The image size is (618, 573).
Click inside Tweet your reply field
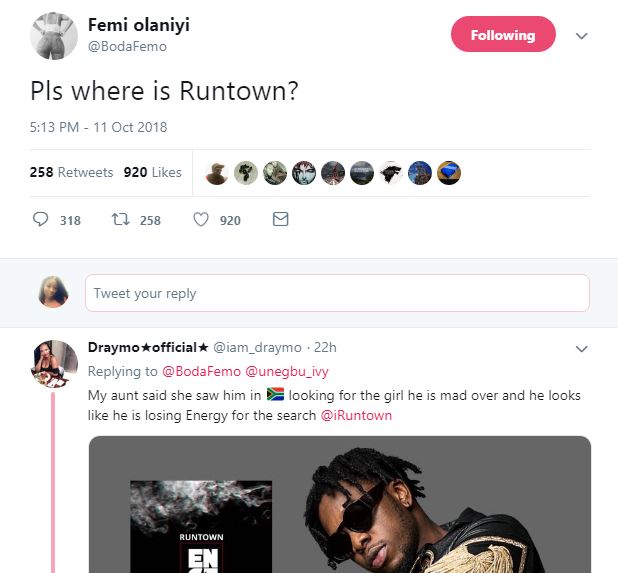click(x=337, y=293)
